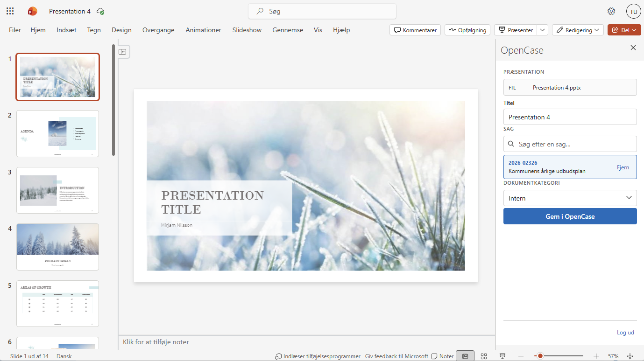Open the Hjælp tab
The width and height of the screenshot is (644, 361).
click(341, 30)
